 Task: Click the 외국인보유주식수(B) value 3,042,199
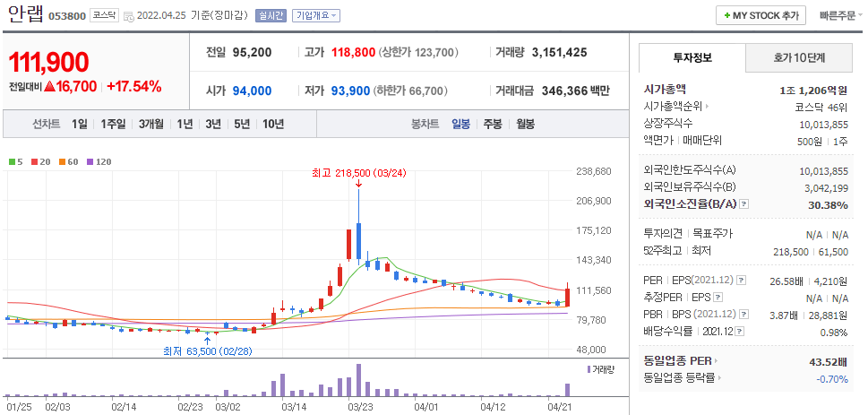pyautogui.click(x=826, y=188)
